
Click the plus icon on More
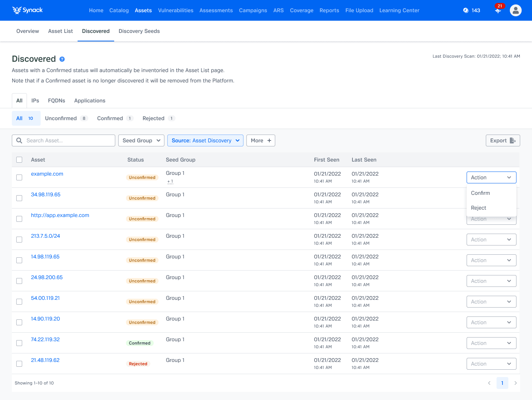pyautogui.click(x=269, y=140)
